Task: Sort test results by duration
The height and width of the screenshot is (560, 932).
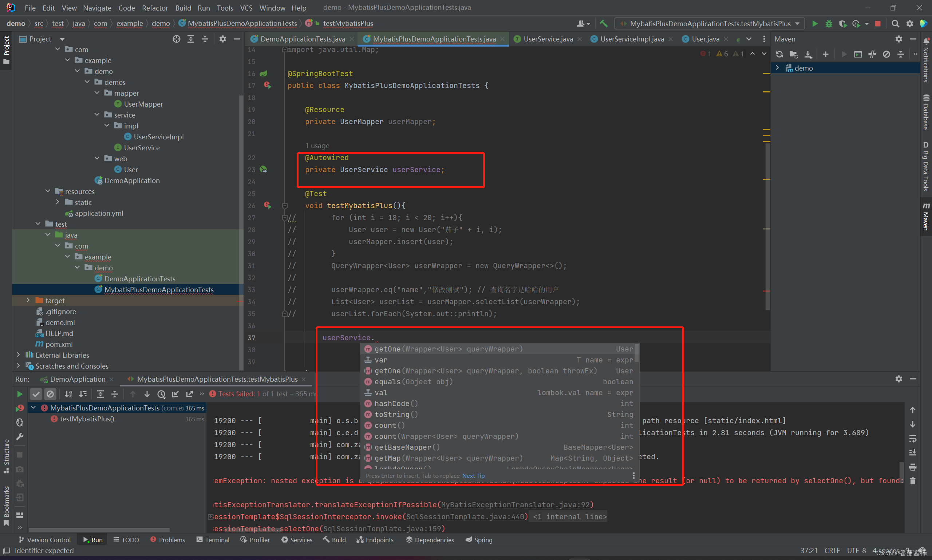Action: pos(83,394)
